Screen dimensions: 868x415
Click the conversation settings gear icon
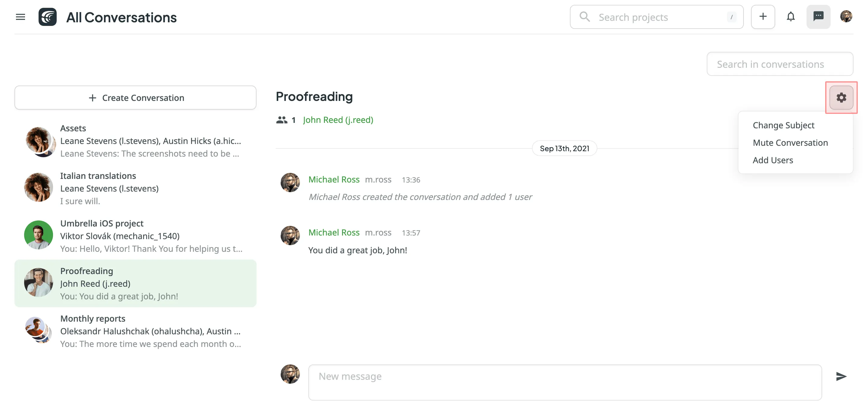[x=841, y=98]
